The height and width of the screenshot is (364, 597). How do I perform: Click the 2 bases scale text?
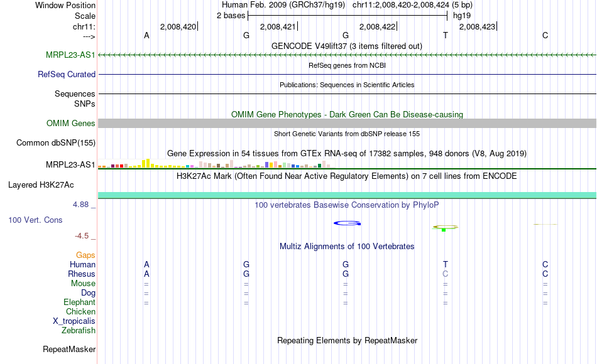231,16
